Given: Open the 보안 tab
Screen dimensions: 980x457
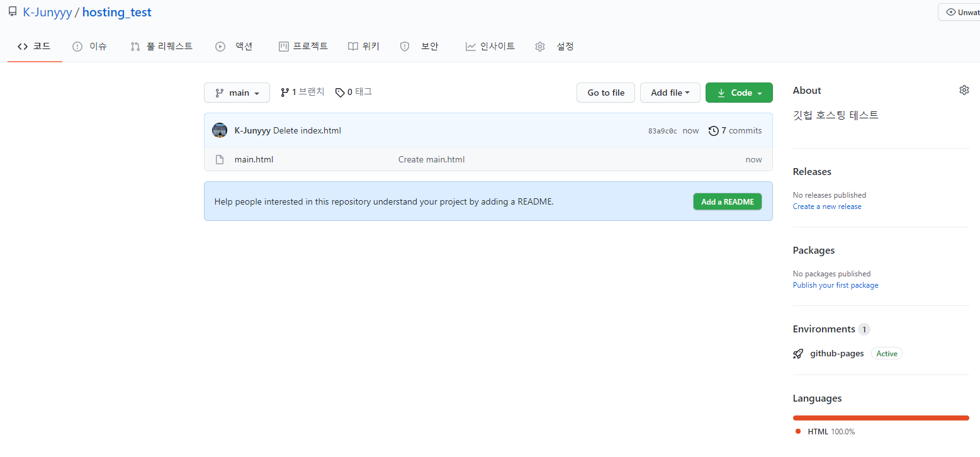Looking at the screenshot, I should pyautogui.click(x=420, y=46).
